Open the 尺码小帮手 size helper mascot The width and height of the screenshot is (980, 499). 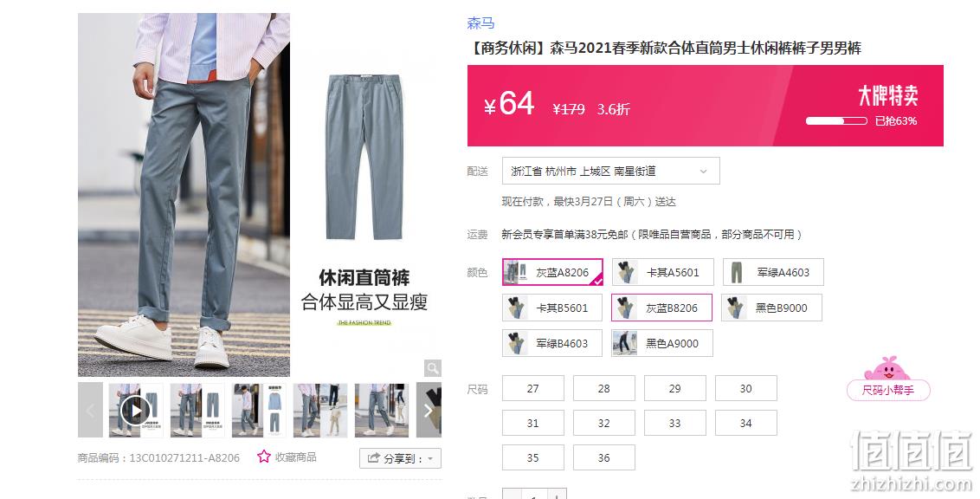click(x=888, y=379)
